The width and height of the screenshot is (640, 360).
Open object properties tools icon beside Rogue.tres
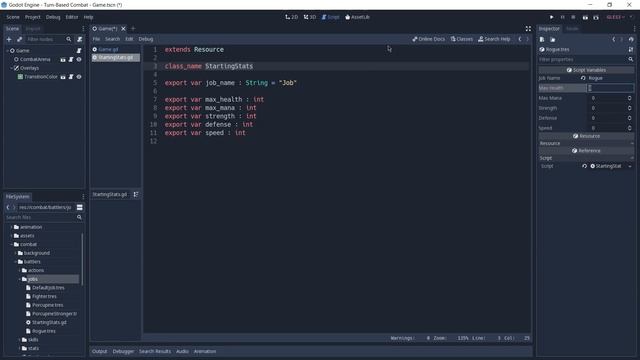[x=631, y=49]
